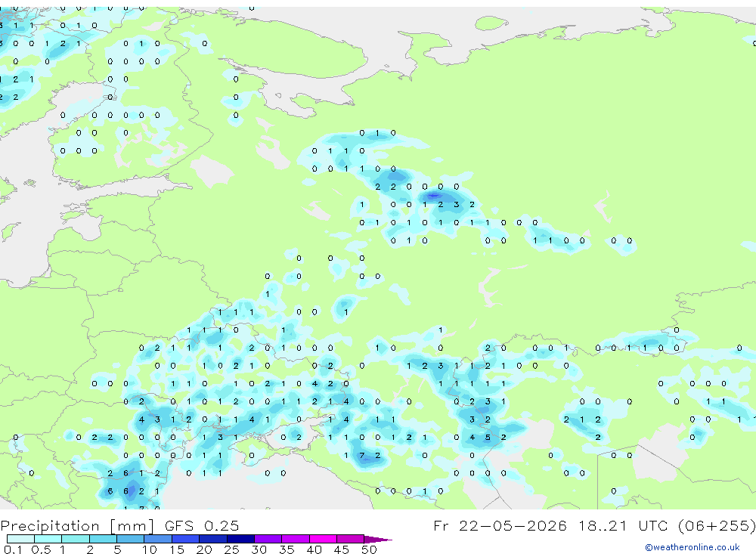Click the 25–30 mm navy legend segment
The image size is (756, 554).
point(240,539)
